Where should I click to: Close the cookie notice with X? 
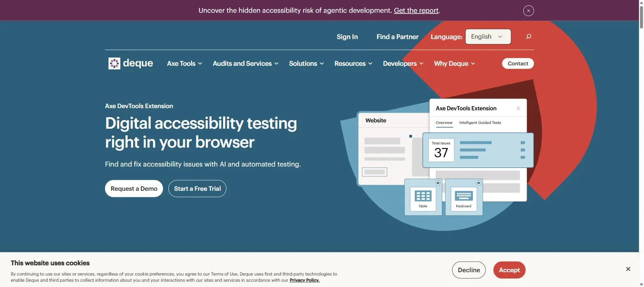[628, 269]
